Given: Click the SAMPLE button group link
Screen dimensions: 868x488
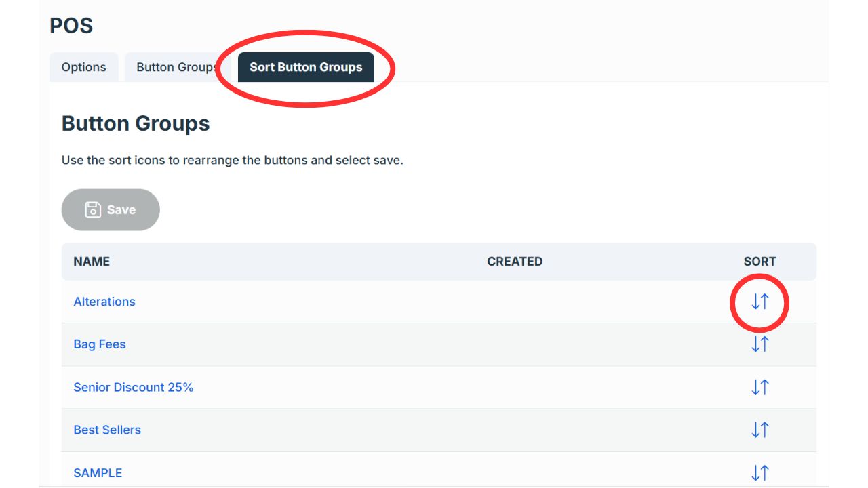Looking at the screenshot, I should pyautogui.click(x=98, y=472).
